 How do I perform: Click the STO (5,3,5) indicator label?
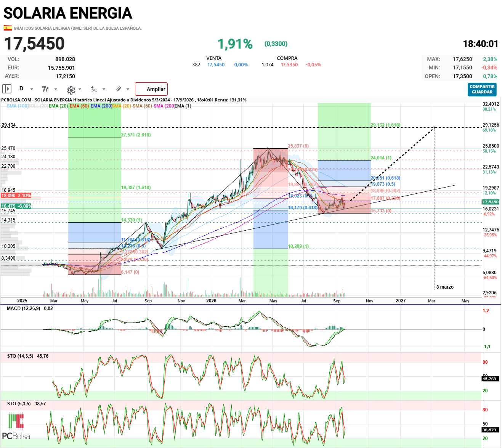click(x=19, y=403)
